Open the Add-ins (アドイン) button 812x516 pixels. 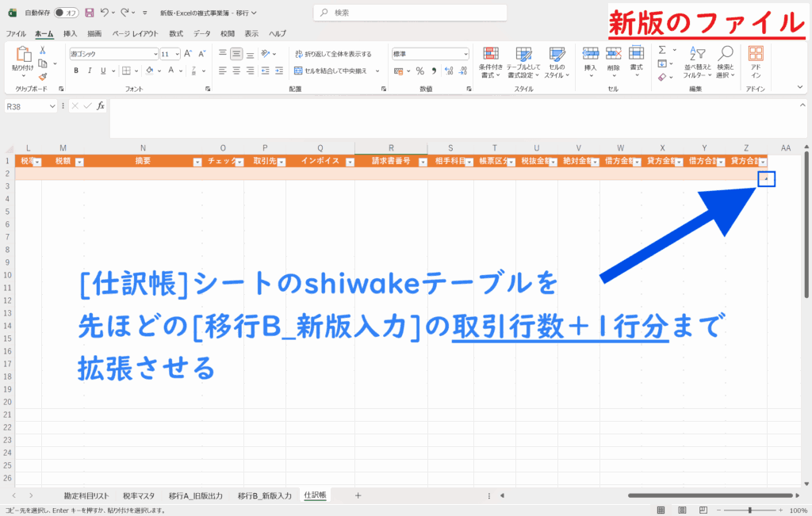pos(756,62)
